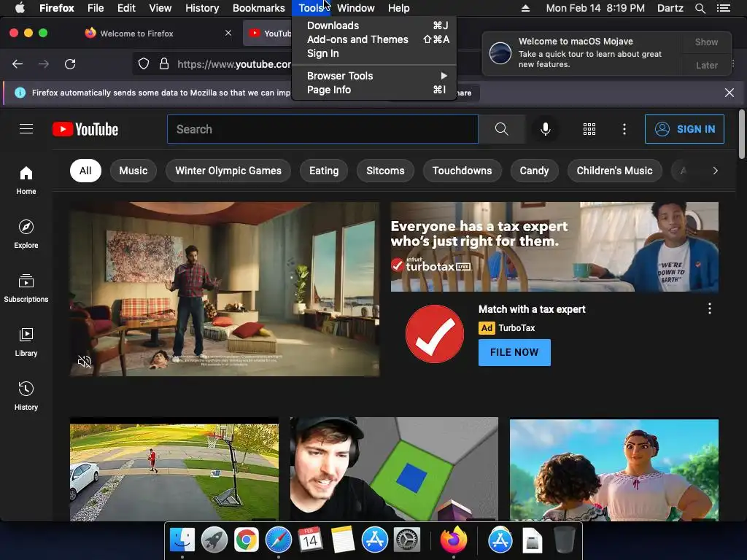Screen dimensions: 747x560
Task: Click Later on Mojave notification
Action: pos(706,65)
